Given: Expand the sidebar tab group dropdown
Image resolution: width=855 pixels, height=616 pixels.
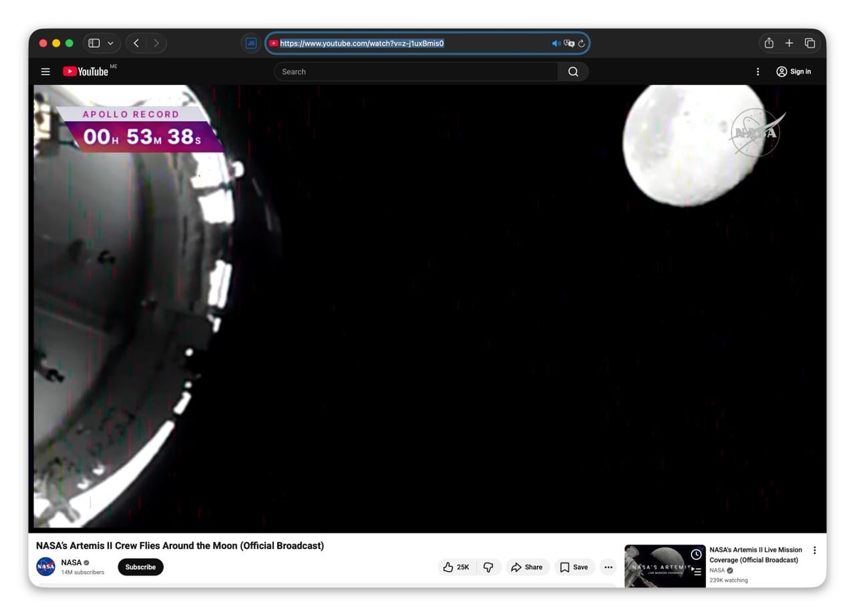Looking at the screenshot, I should click(x=110, y=43).
